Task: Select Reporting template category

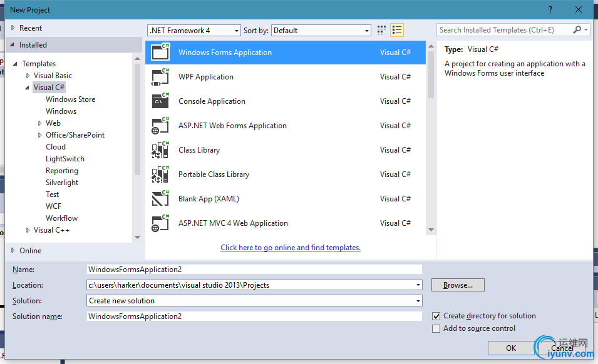Action: (62, 171)
